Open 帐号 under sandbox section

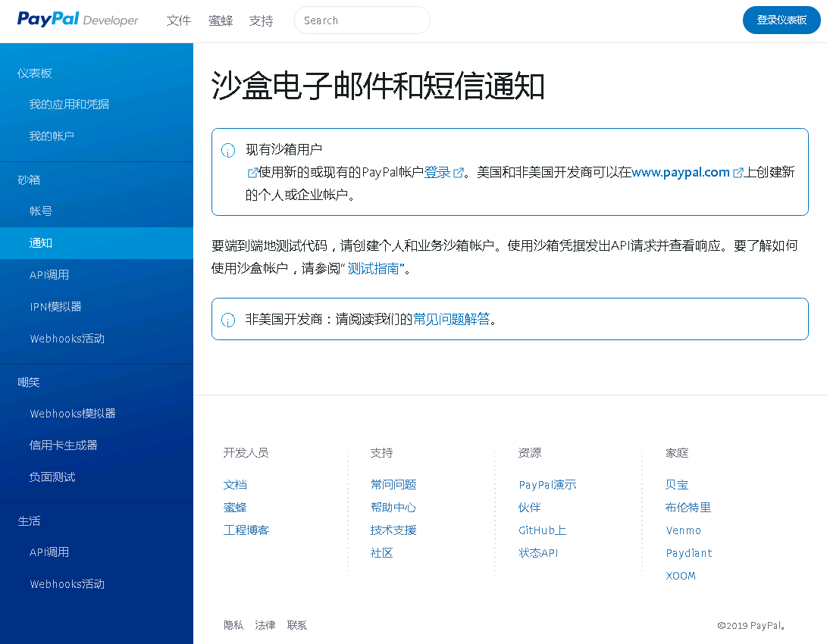41,211
